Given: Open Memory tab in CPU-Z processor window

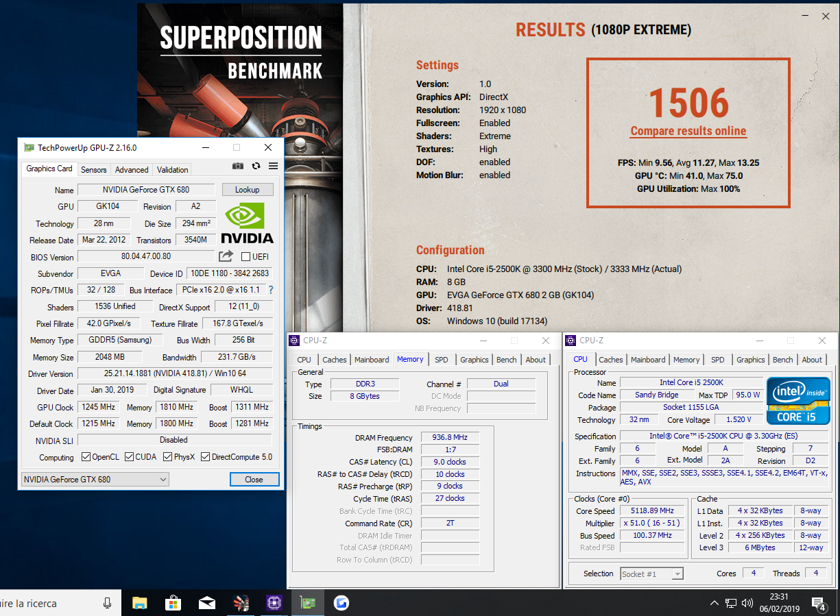Looking at the screenshot, I should tap(686, 360).
